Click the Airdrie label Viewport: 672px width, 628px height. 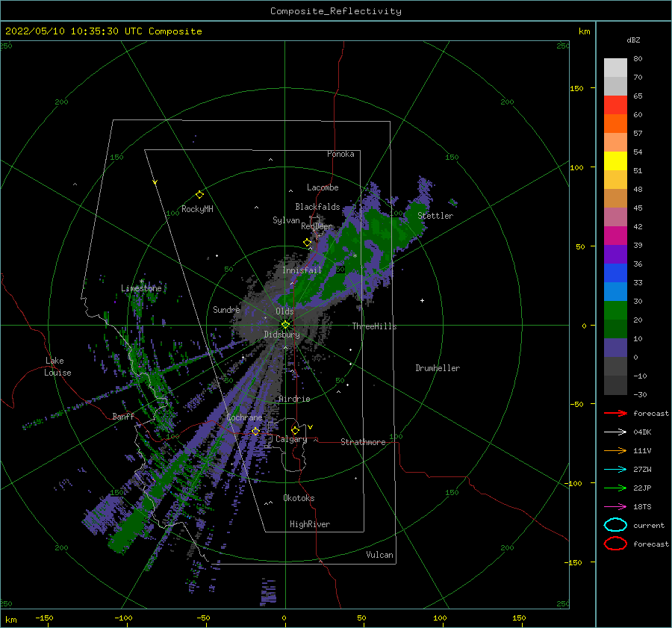coord(294,399)
